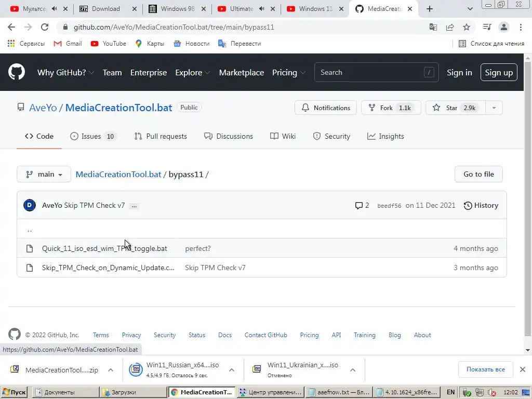Open Chrome three-dot menu
Image resolution: width=532 pixels, height=399 pixels.
coord(521,27)
